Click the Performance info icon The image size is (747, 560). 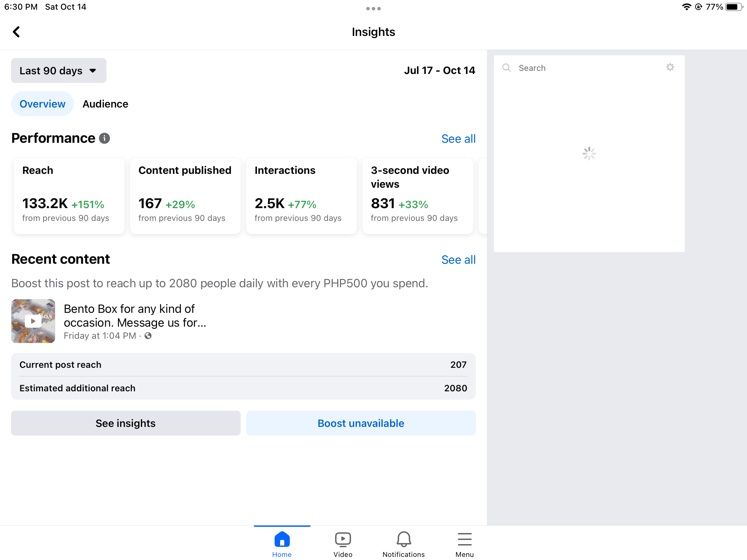click(104, 138)
